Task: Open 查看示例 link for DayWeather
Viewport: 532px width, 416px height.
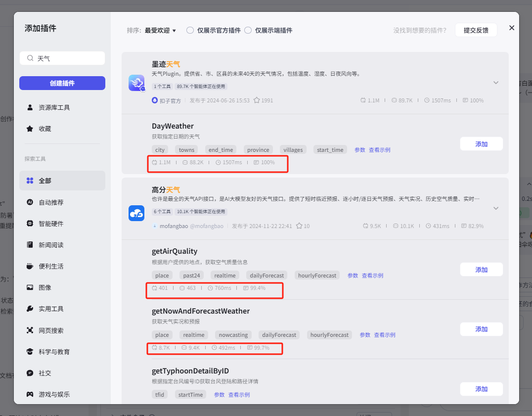Action: coord(379,150)
